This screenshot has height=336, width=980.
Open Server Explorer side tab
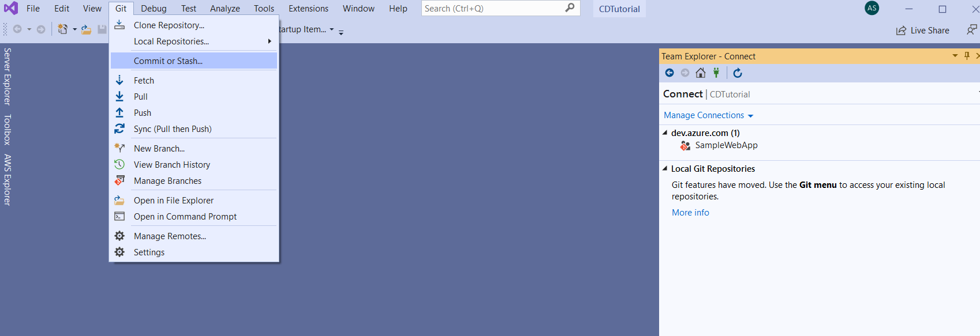(x=8, y=76)
